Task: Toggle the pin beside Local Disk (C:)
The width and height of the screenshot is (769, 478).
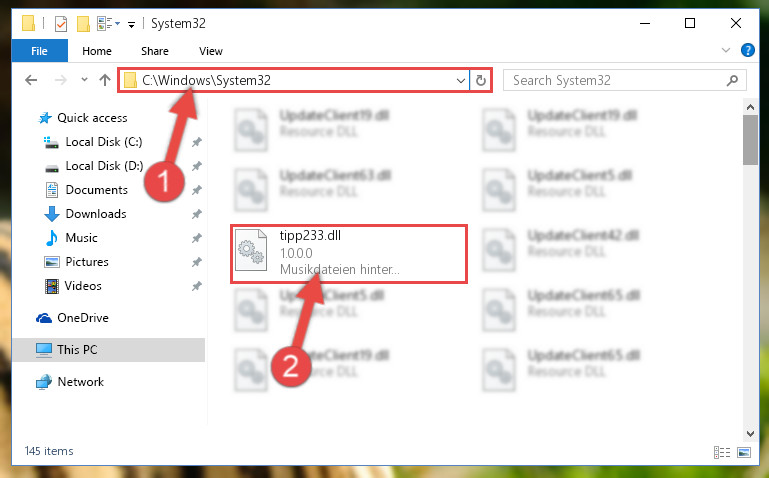Action: pyautogui.click(x=197, y=142)
